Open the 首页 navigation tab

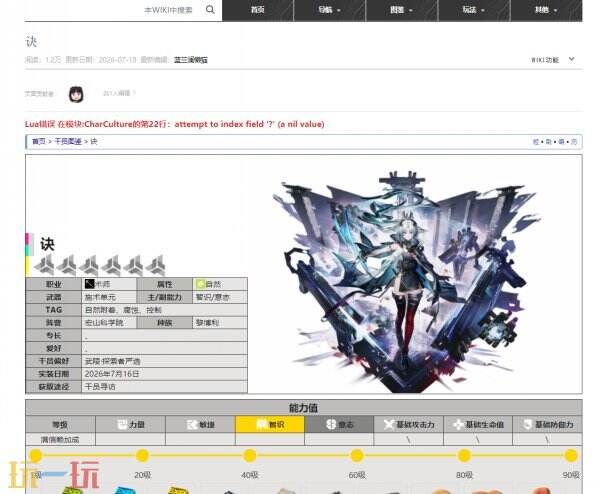pos(258,10)
